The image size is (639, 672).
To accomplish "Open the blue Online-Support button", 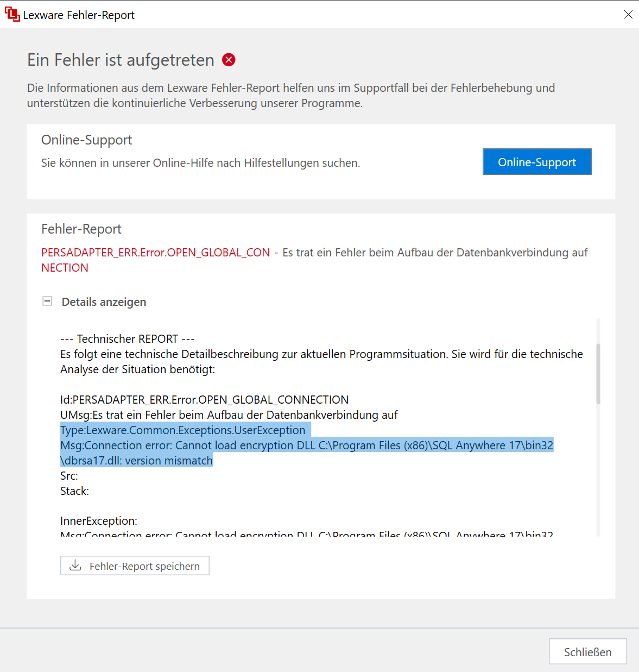I will pyautogui.click(x=536, y=162).
